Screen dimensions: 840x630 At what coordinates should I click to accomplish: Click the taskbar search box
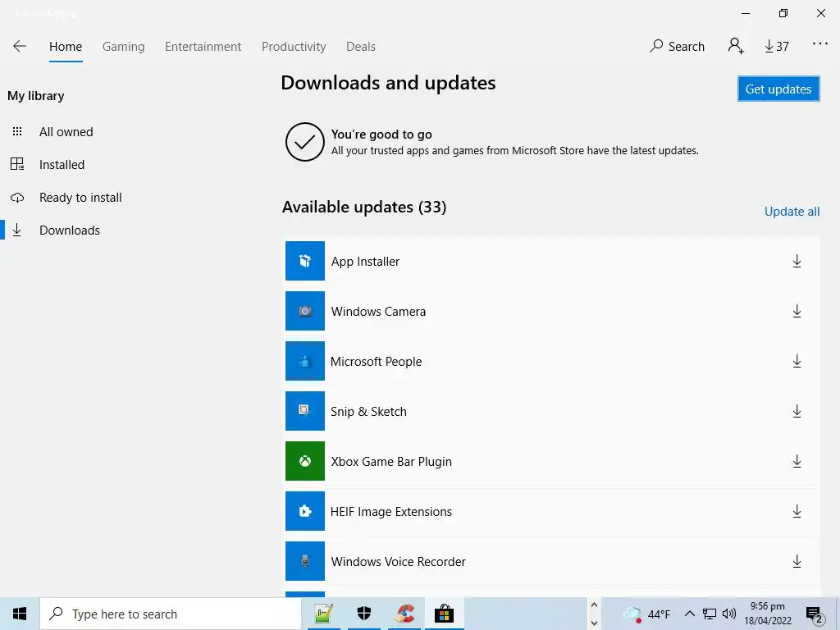tap(171, 614)
